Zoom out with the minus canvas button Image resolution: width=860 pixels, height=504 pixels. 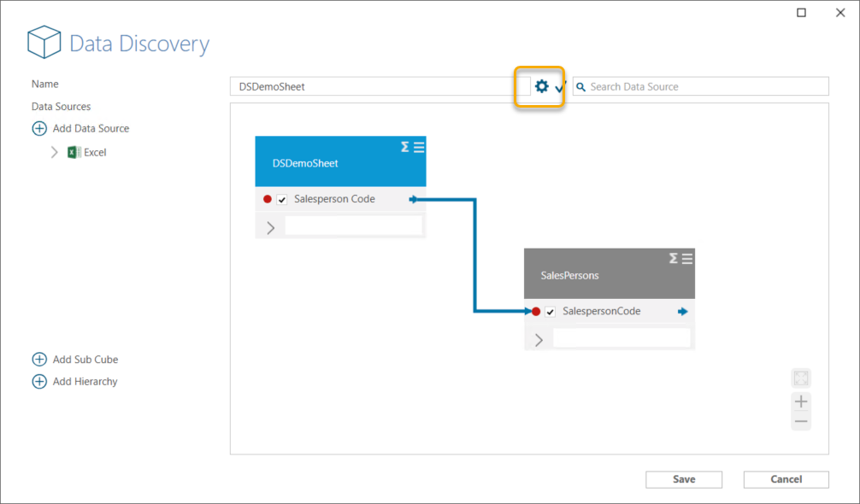coord(801,421)
